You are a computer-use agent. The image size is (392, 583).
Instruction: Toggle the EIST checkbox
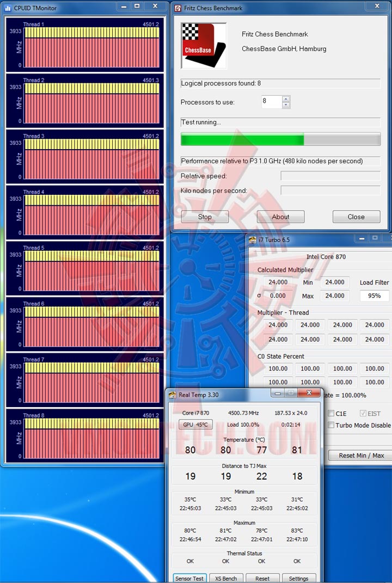(x=363, y=414)
